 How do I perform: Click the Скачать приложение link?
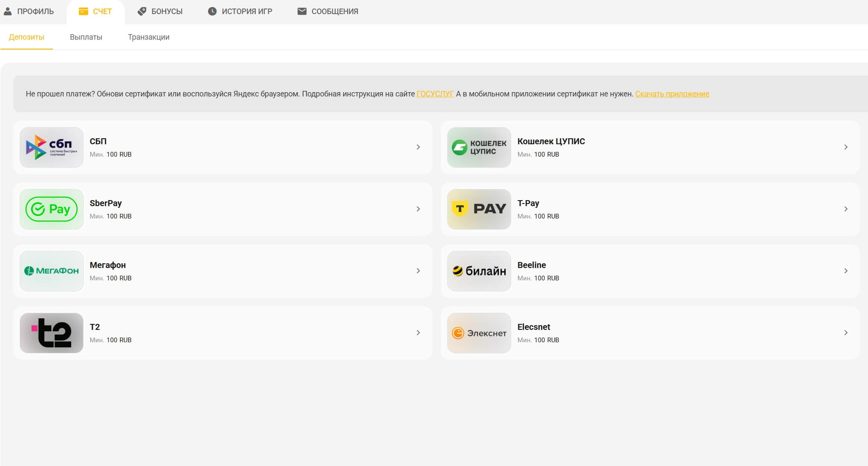tap(672, 94)
